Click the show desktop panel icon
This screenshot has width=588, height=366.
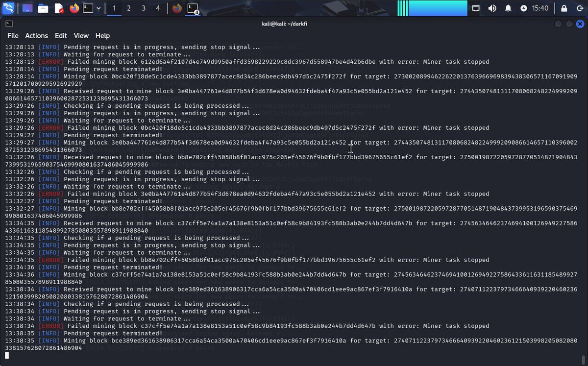(27, 8)
